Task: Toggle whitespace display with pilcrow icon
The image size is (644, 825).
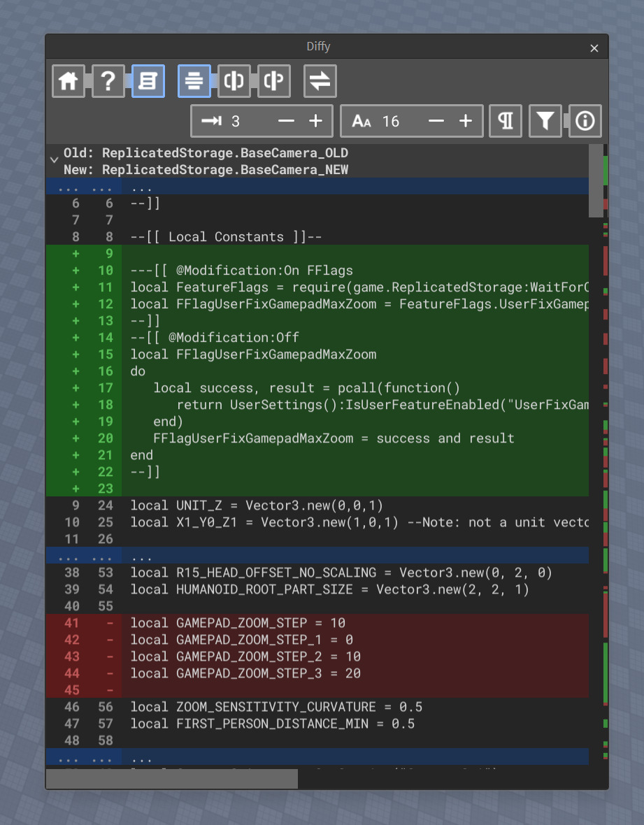Action: point(505,120)
